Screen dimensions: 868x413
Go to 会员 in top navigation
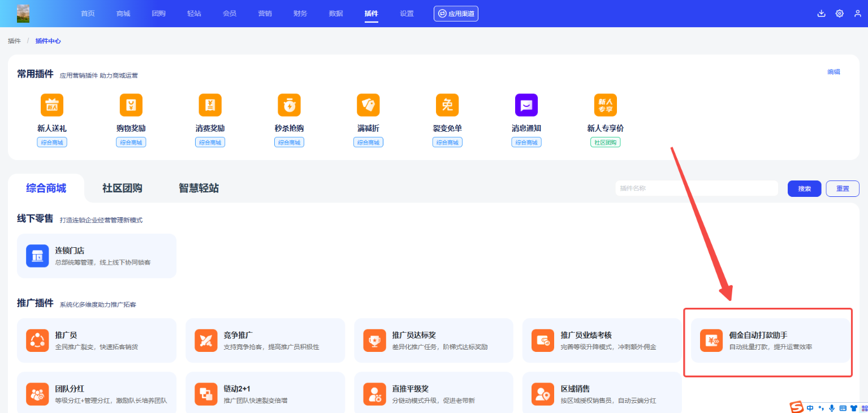pyautogui.click(x=230, y=14)
